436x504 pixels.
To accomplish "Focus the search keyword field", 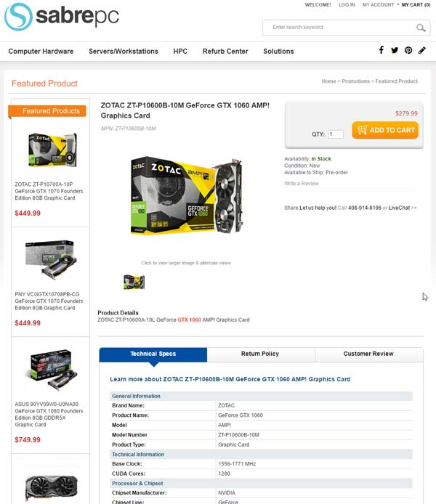I will pyautogui.click(x=341, y=28).
